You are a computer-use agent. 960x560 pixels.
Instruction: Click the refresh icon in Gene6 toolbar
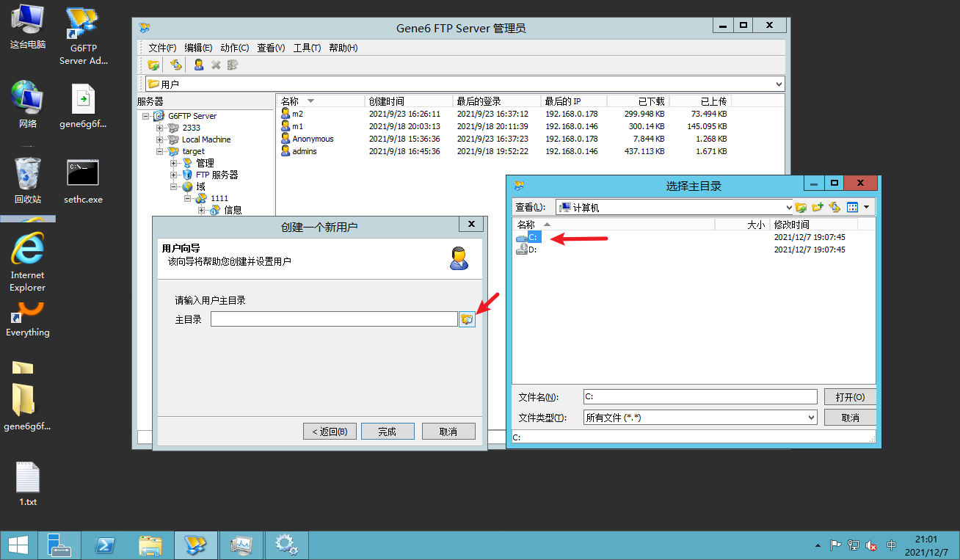pos(176,65)
